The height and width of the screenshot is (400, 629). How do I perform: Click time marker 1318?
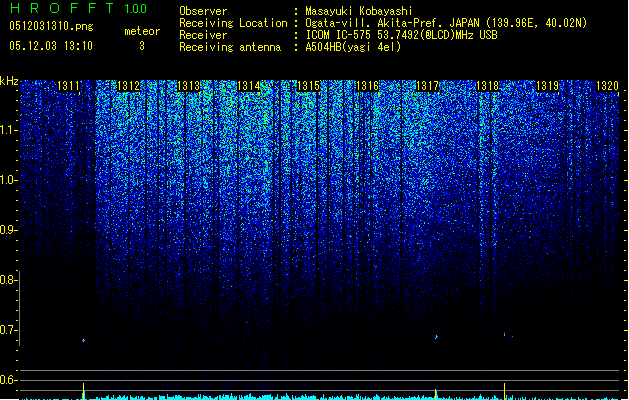pos(487,86)
